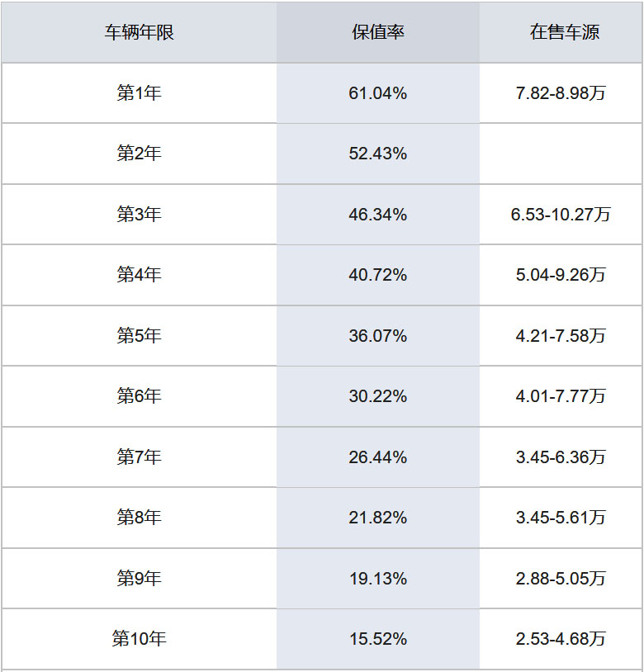Click the 保值率 column header
The height and width of the screenshot is (672, 644).
[x=377, y=32]
